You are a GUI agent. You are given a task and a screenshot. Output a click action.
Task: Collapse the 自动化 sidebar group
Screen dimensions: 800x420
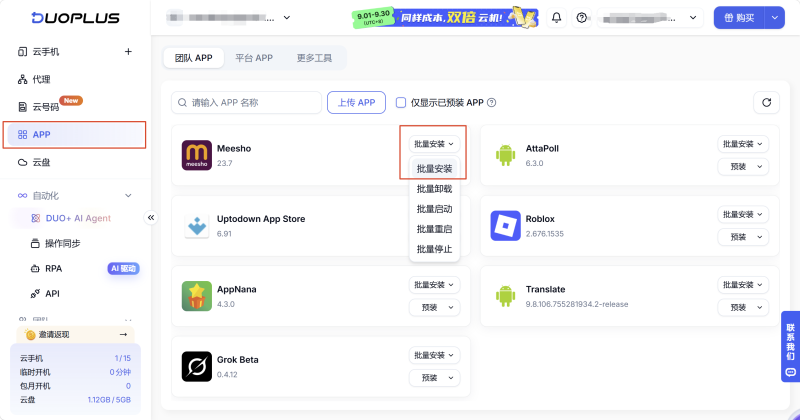[x=128, y=195]
